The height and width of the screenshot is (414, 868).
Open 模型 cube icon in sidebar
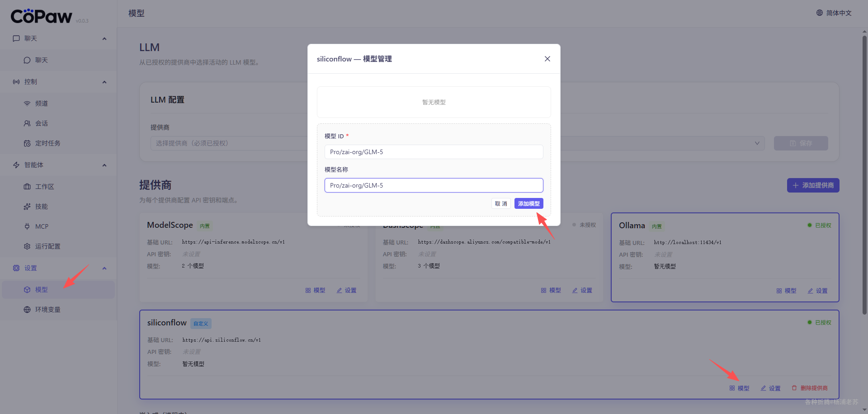click(x=27, y=290)
